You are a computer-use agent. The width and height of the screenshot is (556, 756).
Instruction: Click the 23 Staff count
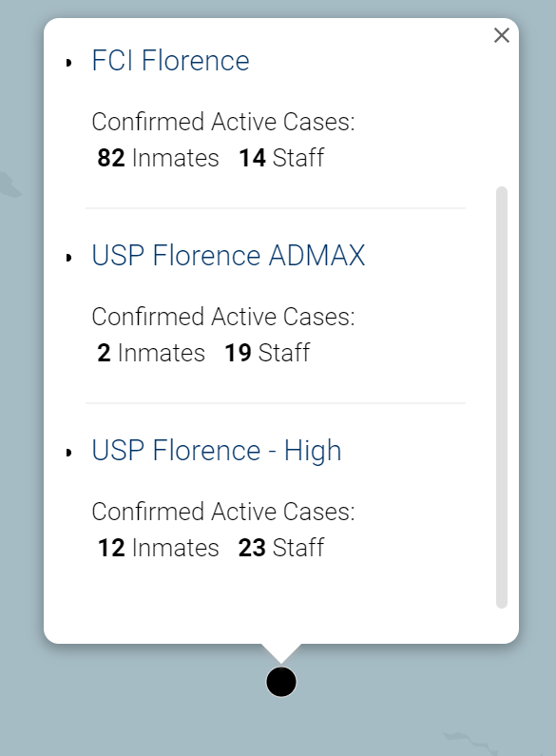[281, 548]
